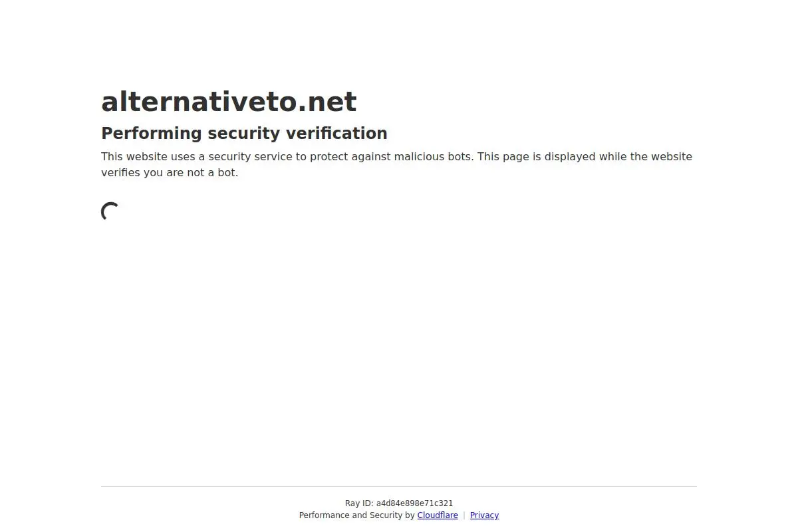This screenshot has width=798, height=532.
Task: Click the loading spinner icon
Action: [x=111, y=212]
